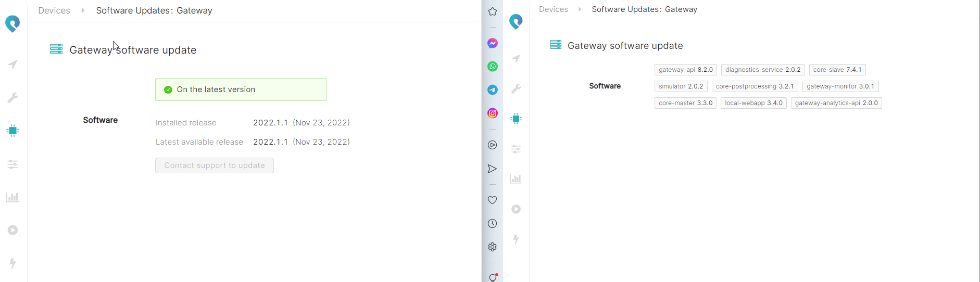Click the heart icon in browser sidebar
This screenshot has height=282, width=980.
493,200
